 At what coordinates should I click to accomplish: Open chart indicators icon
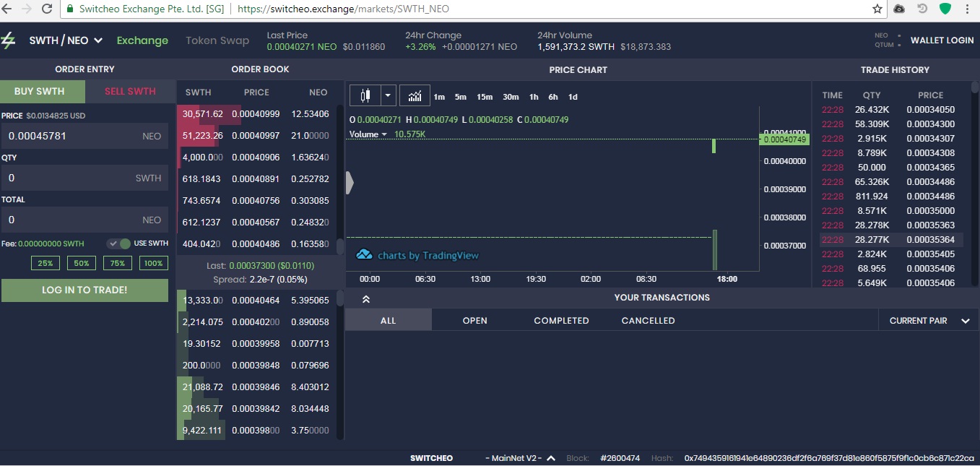point(415,95)
